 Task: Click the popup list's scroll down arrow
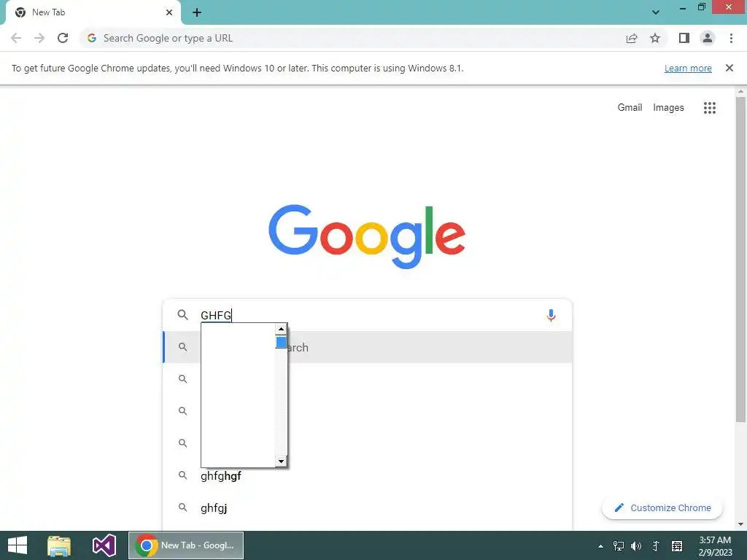pyautogui.click(x=281, y=461)
